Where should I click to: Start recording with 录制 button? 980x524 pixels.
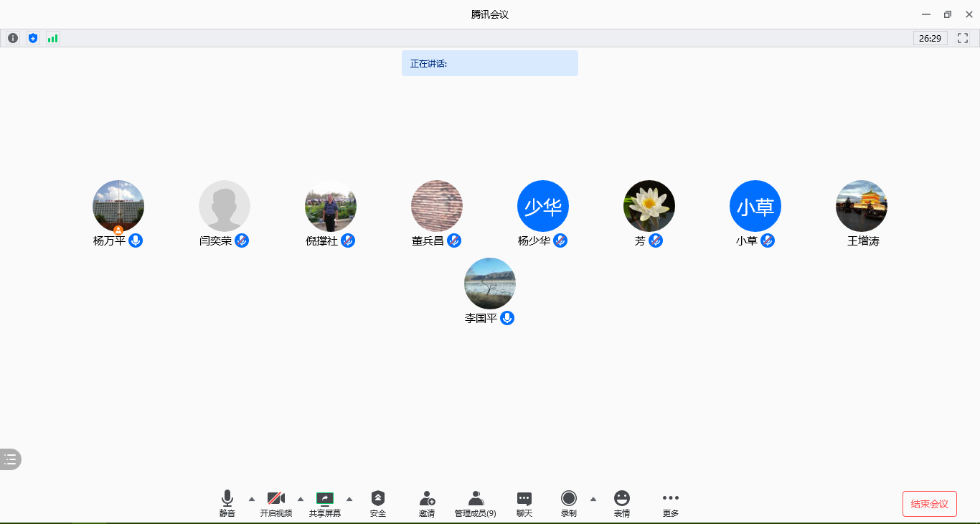[569, 503]
